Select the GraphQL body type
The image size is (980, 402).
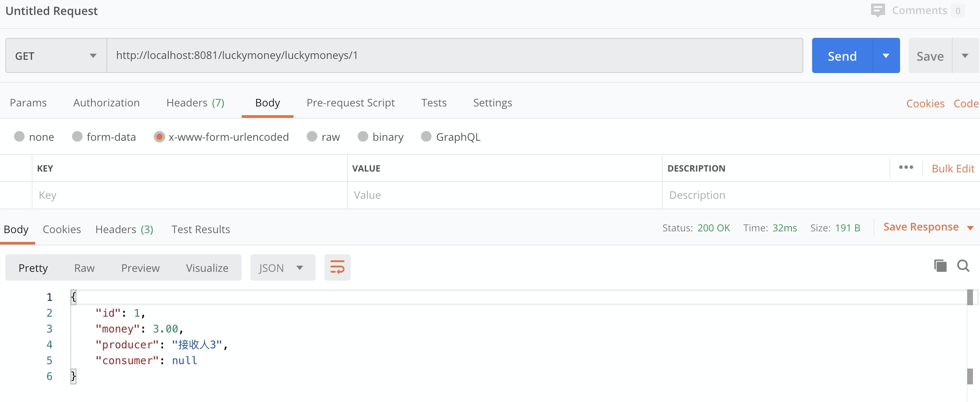pos(426,136)
